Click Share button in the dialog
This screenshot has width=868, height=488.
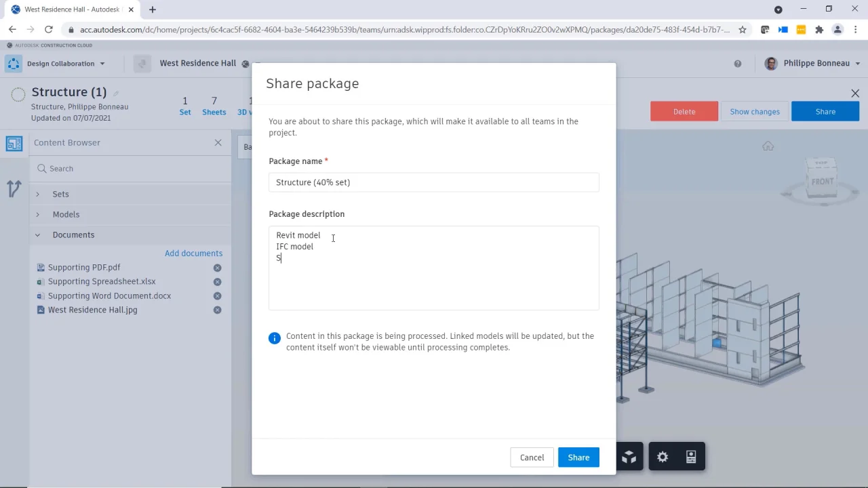tap(578, 457)
